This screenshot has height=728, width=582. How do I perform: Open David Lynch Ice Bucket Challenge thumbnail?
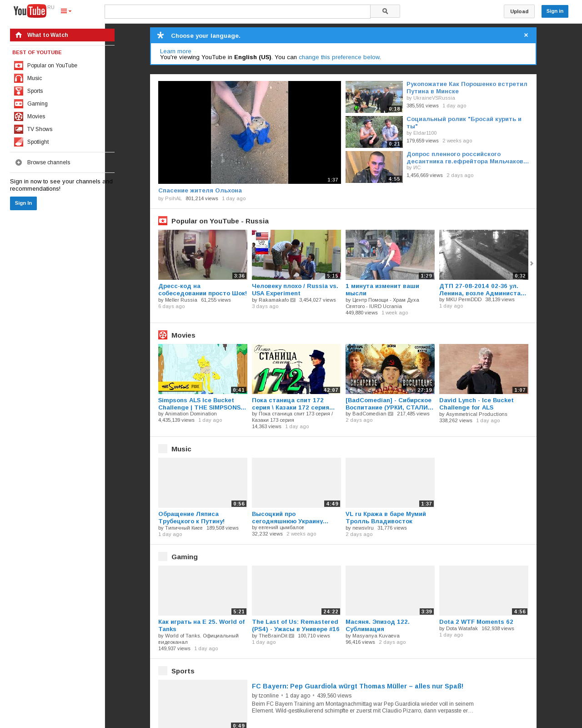[484, 369]
